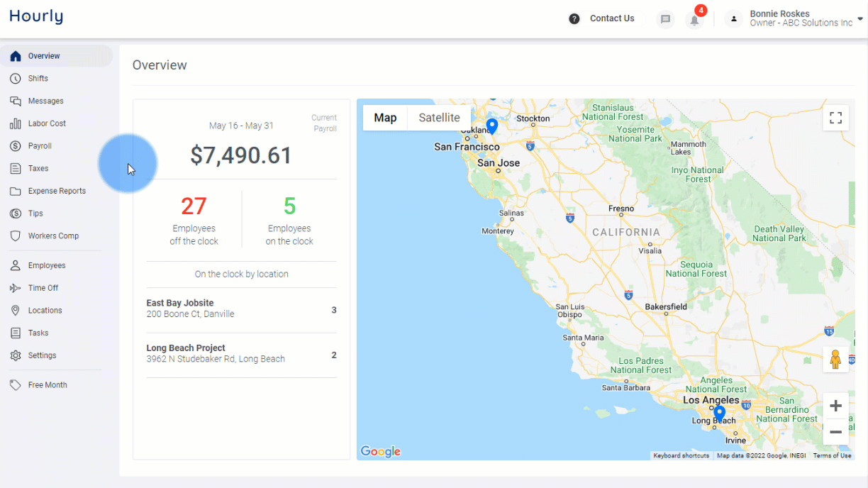Image resolution: width=868 pixels, height=488 pixels.
Task: Click the May 16 - May 31 date range
Action: (241, 126)
